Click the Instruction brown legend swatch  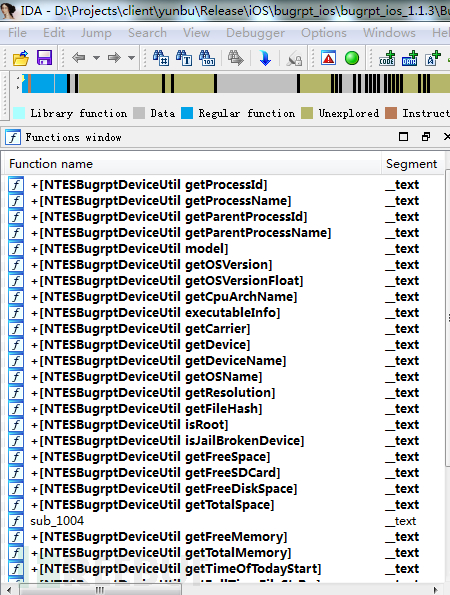(x=391, y=113)
